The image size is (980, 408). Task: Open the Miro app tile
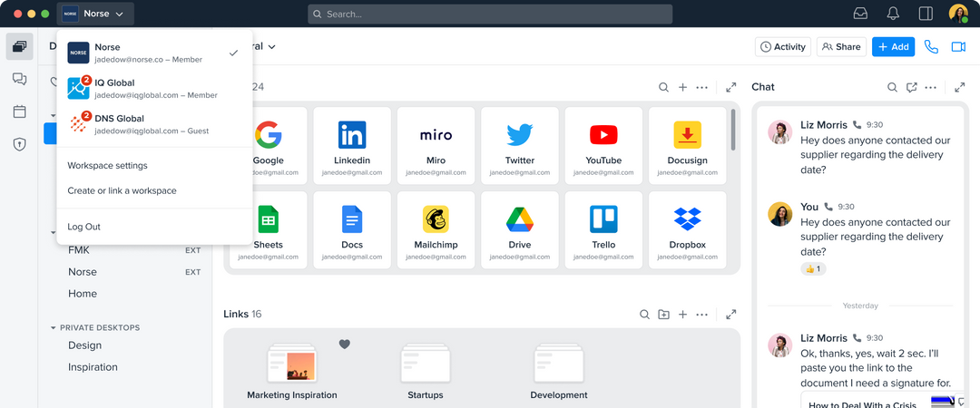coord(436,146)
